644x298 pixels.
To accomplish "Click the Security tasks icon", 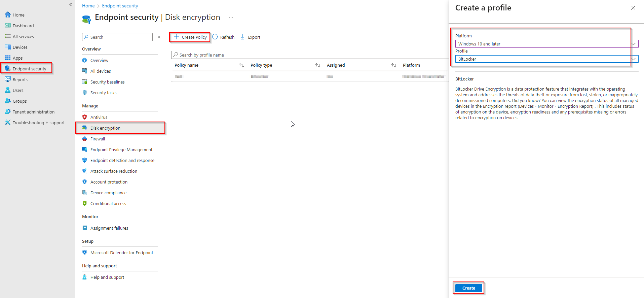I will point(85,93).
